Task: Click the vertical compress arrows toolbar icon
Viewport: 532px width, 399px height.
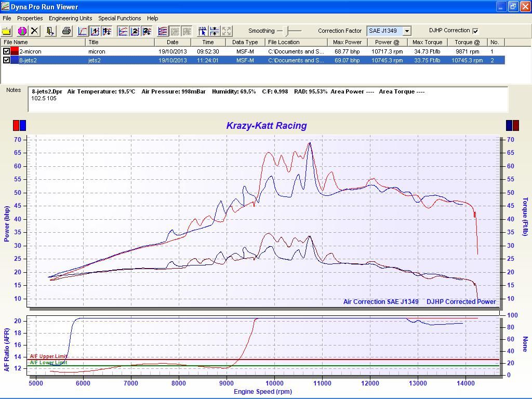Action: 215,31
